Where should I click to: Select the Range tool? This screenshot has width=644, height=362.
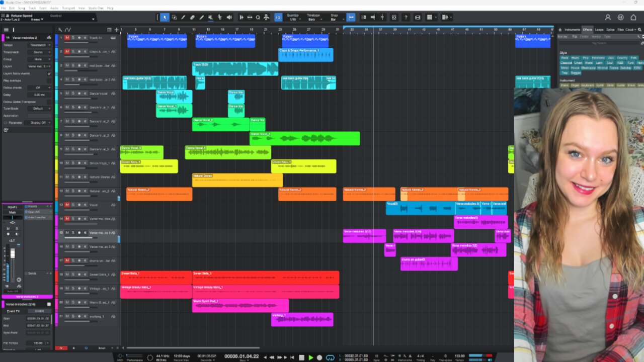174,17
